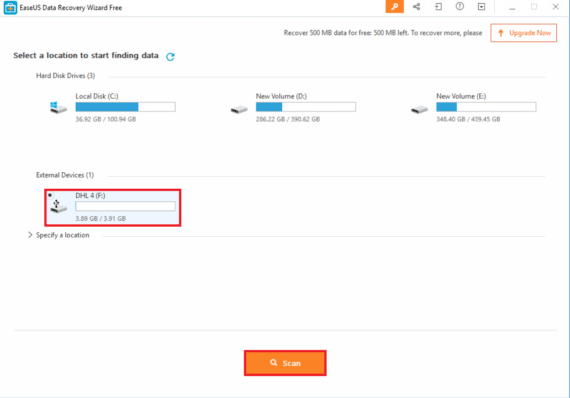Click the orange key activation icon
This screenshot has width=570, height=398.
394,7
